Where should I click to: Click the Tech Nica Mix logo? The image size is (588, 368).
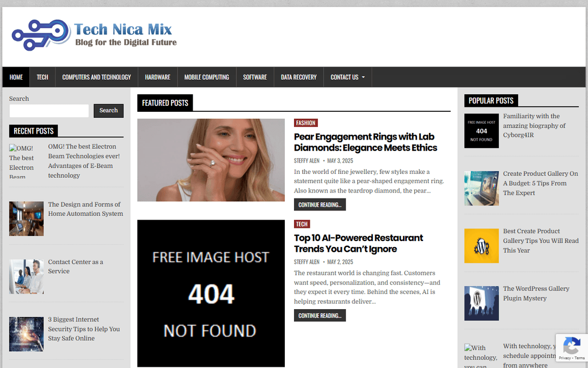tap(94, 35)
